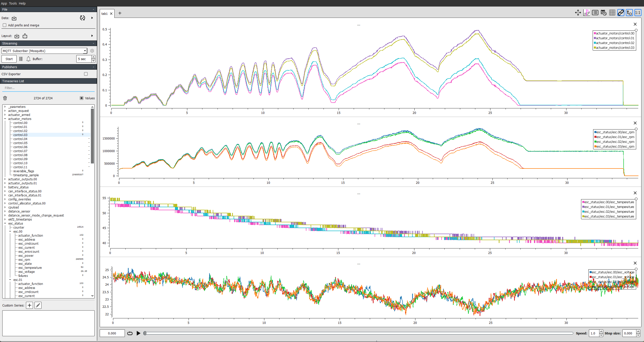This screenshot has width=644, height=342.
Task: Toggle the time tracker line icon
Action: 586,13
